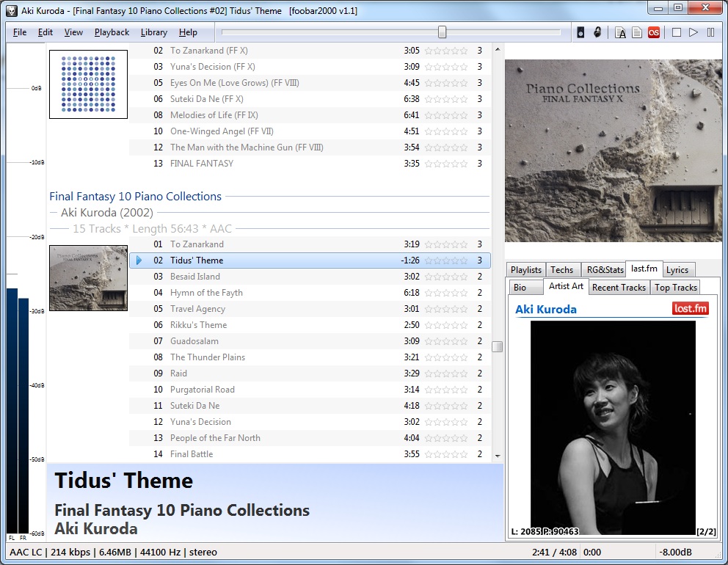
Task: Open the Edit menu
Action: [x=45, y=32]
